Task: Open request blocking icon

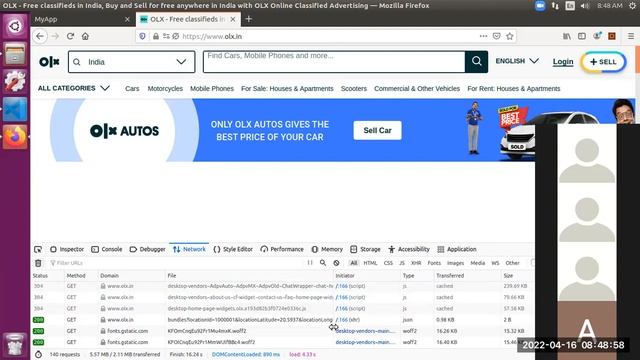Action: tap(336, 263)
